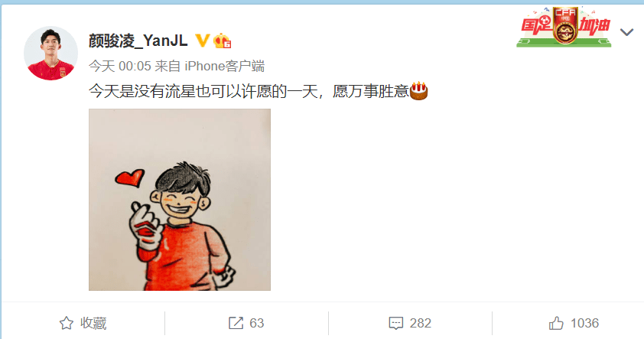
Task: Open the 今天 00:05 timestamp link
Action: click(x=120, y=66)
